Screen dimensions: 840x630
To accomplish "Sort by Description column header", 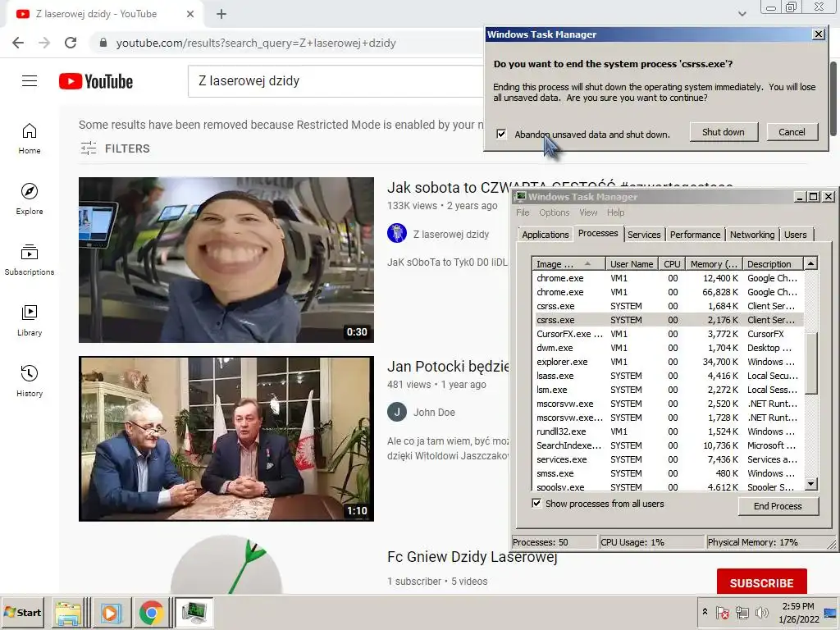I will (x=773, y=263).
